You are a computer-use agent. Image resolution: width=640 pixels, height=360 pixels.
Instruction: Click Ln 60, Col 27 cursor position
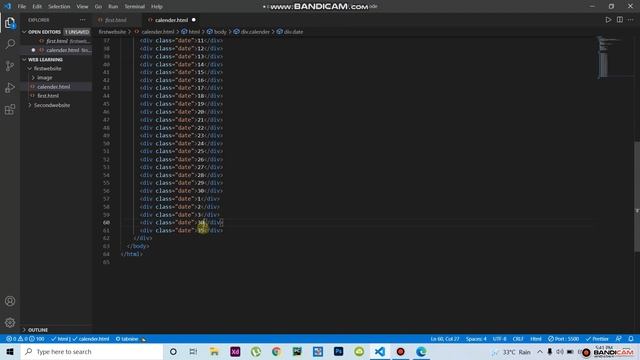pyautogui.click(x=445, y=339)
